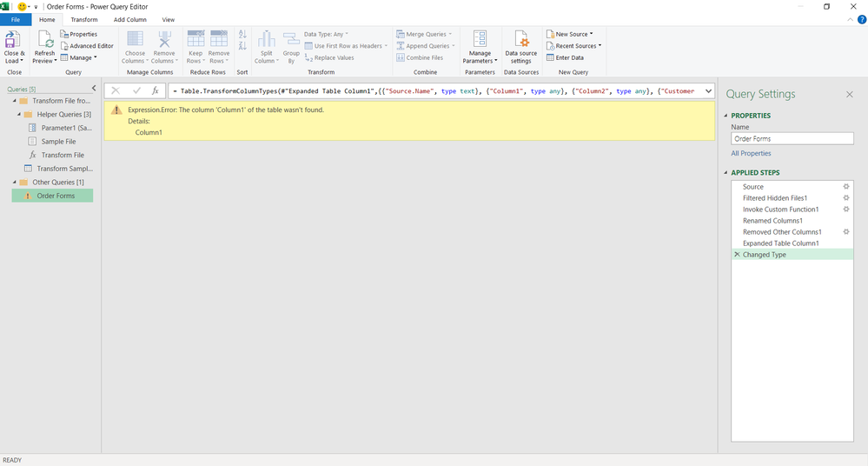Collapse the Helper Queries [3] folder
This screenshot has width=868, height=466.
19,114
